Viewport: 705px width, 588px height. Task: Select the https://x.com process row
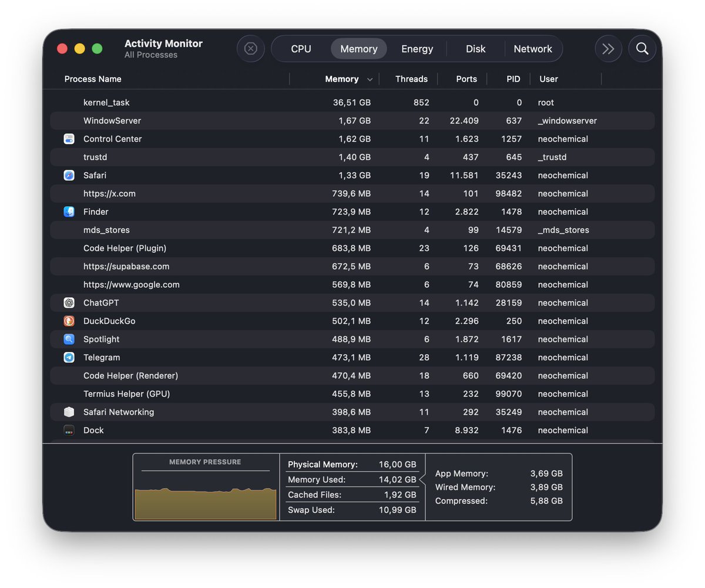(x=352, y=194)
